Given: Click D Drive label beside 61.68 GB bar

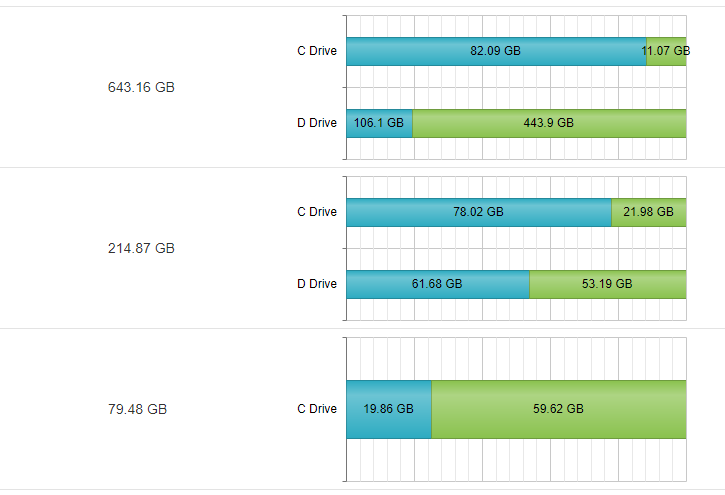Looking at the screenshot, I should (317, 284).
